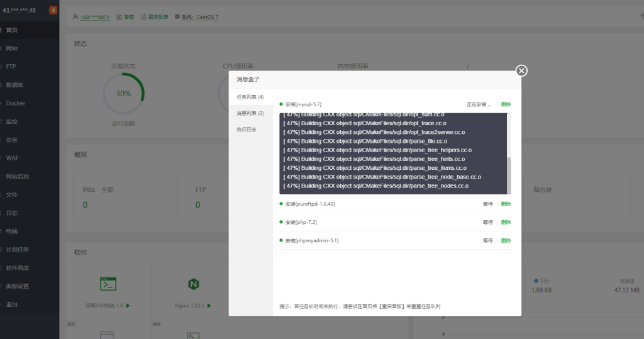Delete the mysql-5.7 install task
Viewport: 644px width, 339px height.
[506, 104]
